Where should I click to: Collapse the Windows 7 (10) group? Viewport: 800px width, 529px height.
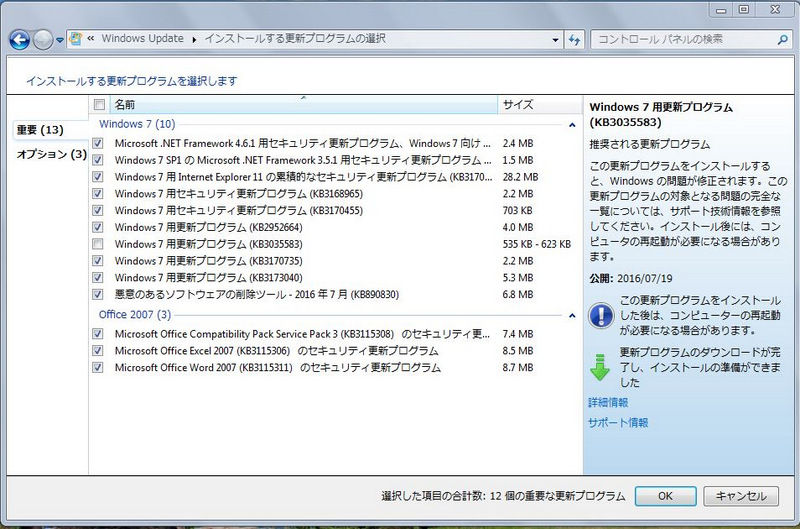click(x=572, y=125)
